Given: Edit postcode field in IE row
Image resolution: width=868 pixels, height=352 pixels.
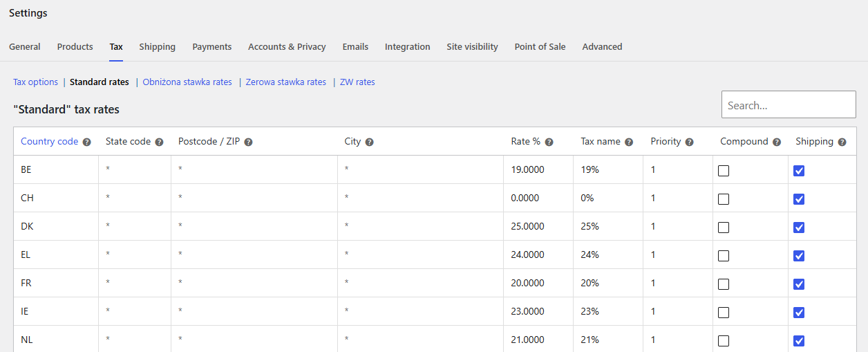Looking at the screenshot, I should [x=254, y=311].
